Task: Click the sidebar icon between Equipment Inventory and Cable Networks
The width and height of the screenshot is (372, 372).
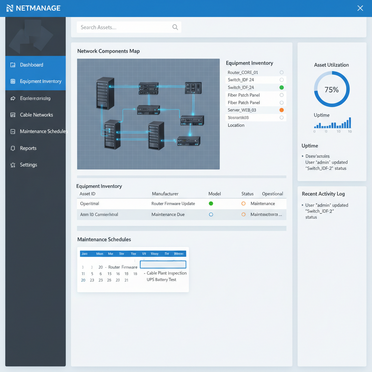Action: pyautogui.click(x=13, y=98)
